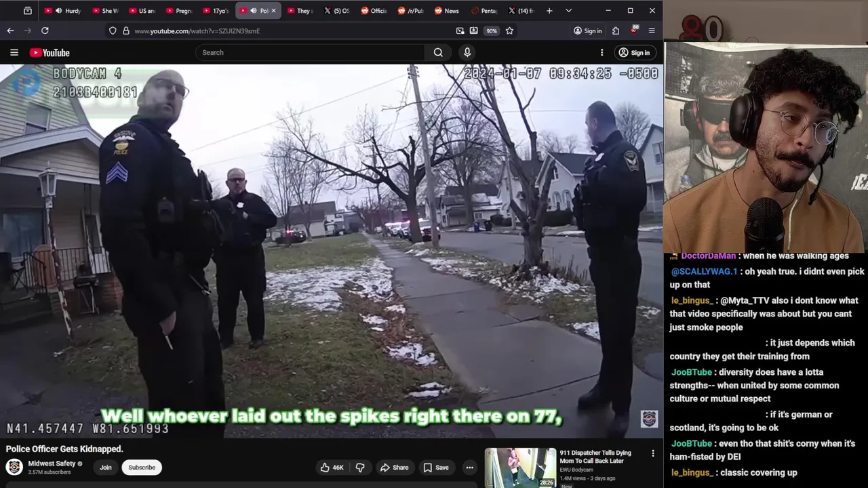
Task: Open more actions ellipsis under the video
Action: (x=469, y=467)
